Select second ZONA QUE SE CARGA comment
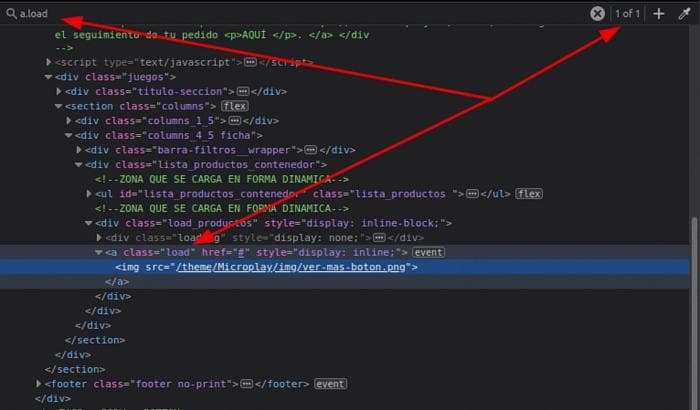This screenshot has height=410, width=700. [222, 209]
